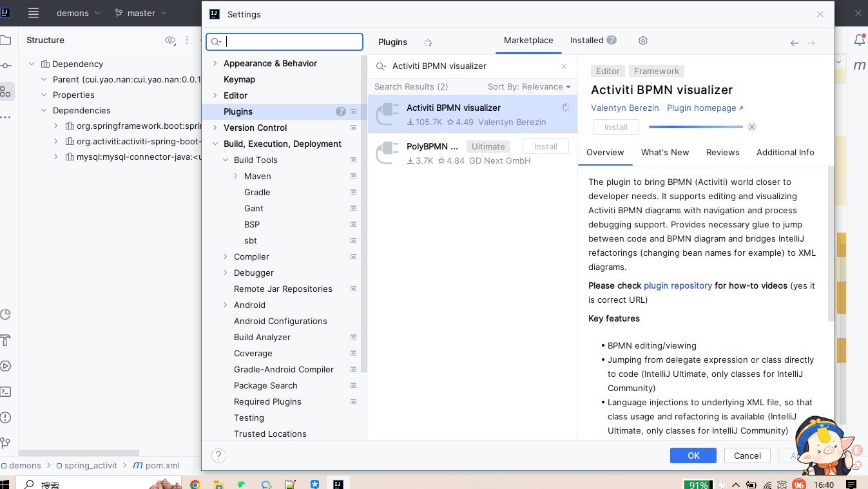Collapse the Build Tools subsection
Screen dimensions: 868x489
pos(226,160)
